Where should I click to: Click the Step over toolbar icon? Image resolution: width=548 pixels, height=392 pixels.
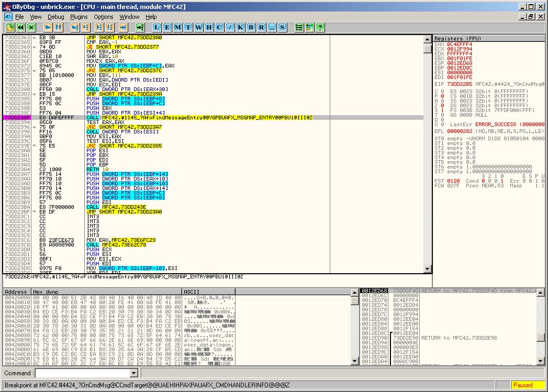(x=85, y=27)
